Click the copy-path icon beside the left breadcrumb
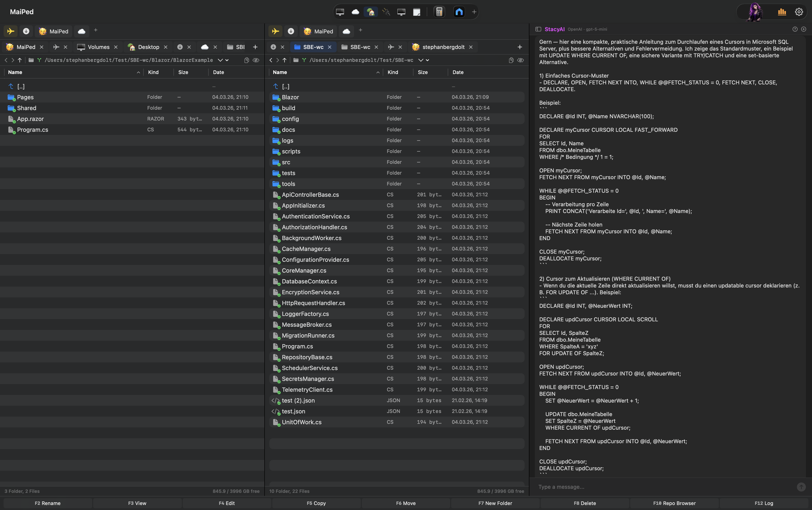The width and height of the screenshot is (812, 510). (x=246, y=60)
